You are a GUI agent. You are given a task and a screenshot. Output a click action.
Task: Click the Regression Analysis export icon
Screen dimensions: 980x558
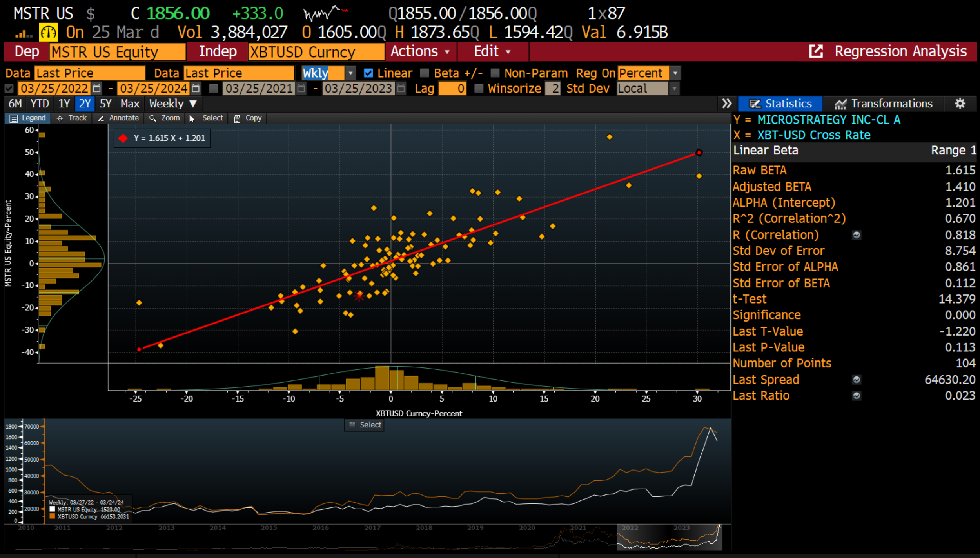coord(816,51)
